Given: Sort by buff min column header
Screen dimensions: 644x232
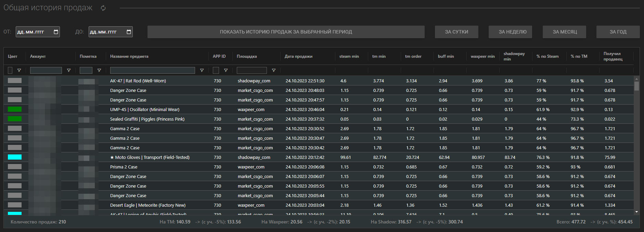Looking at the screenshot, I should point(446,56).
